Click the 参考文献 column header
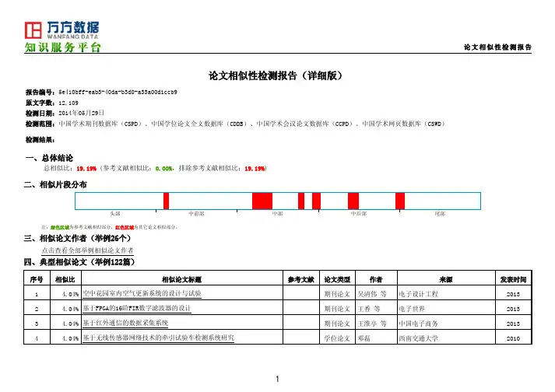 coord(300,279)
